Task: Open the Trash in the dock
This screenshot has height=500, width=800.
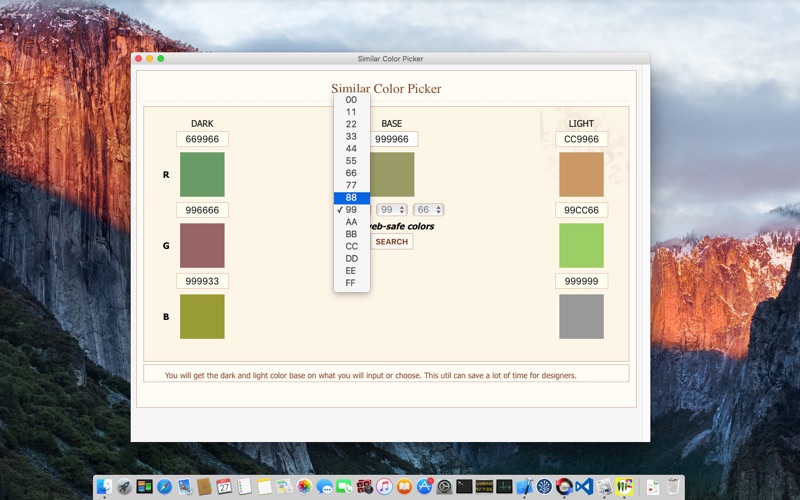Action: click(673, 487)
